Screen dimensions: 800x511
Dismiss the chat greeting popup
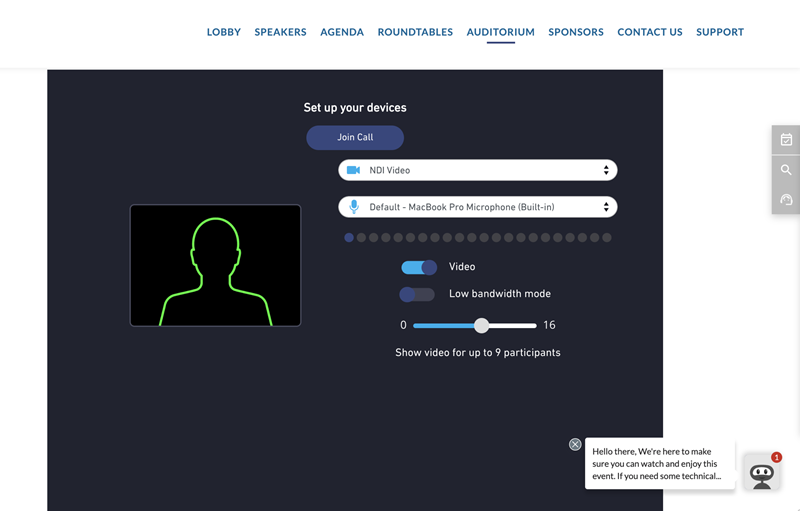tap(575, 444)
